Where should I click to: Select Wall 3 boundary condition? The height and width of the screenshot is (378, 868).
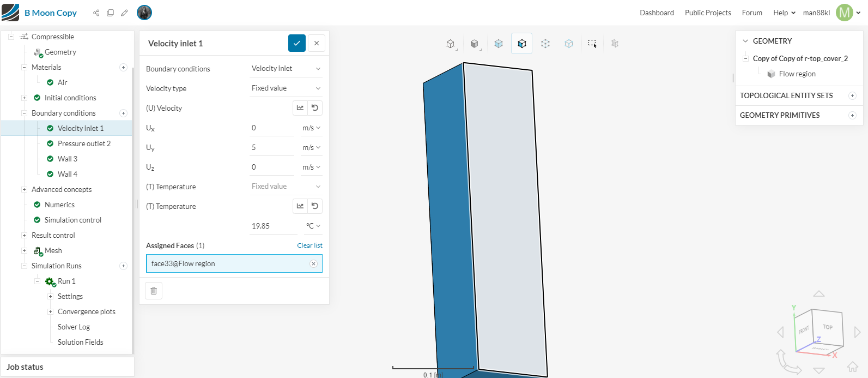pyautogui.click(x=68, y=159)
